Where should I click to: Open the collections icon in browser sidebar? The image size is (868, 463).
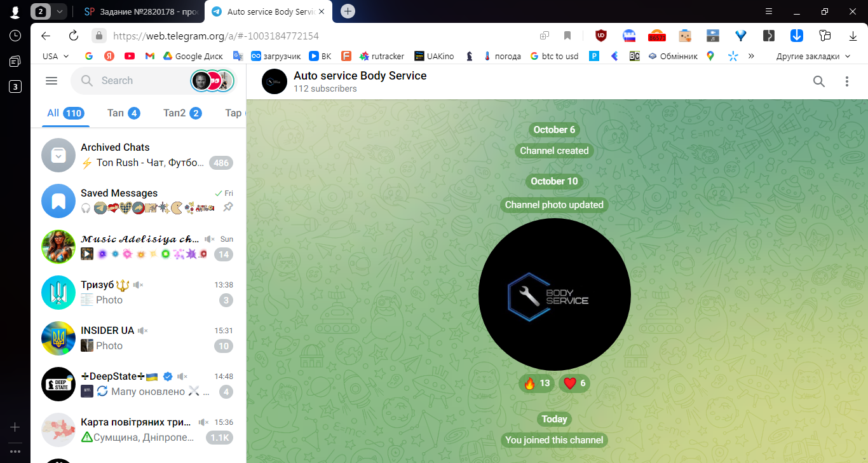coord(15,61)
